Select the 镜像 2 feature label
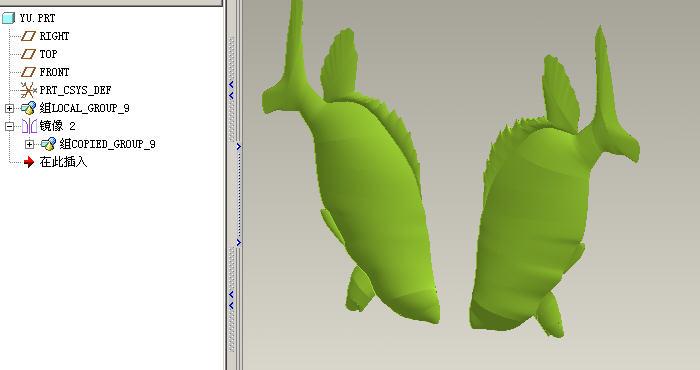 (57, 126)
